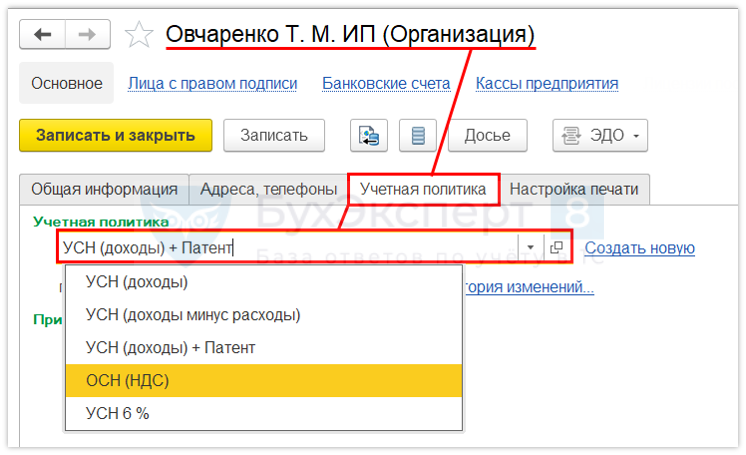Screen dimensions: 746x455
Task: Choose the highlighted ОСН (НДС) option
Action: point(264,380)
